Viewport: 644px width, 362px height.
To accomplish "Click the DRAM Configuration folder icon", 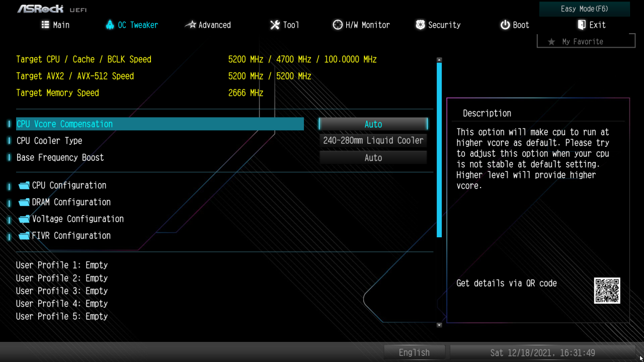I will (24, 202).
